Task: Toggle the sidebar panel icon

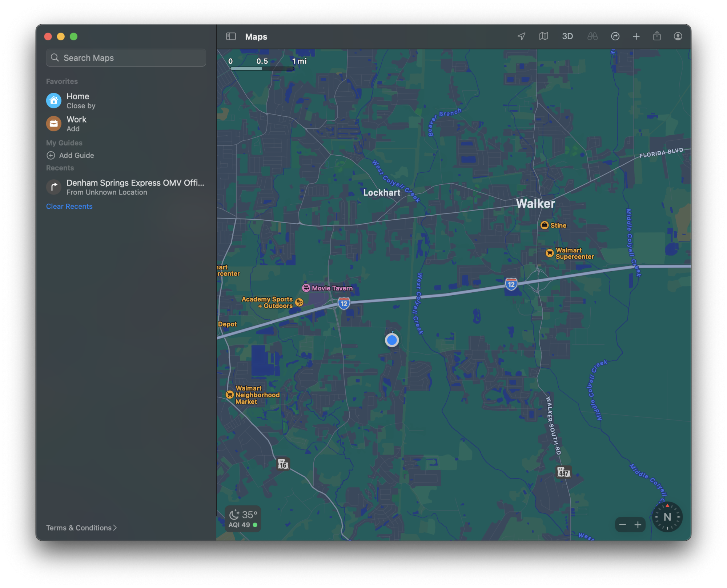Action: tap(231, 36)
